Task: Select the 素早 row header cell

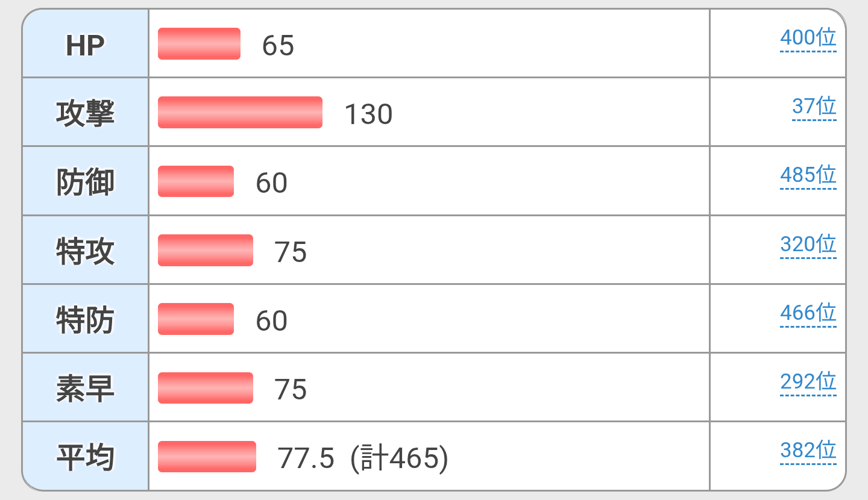Action: click(x=85, y=388)
